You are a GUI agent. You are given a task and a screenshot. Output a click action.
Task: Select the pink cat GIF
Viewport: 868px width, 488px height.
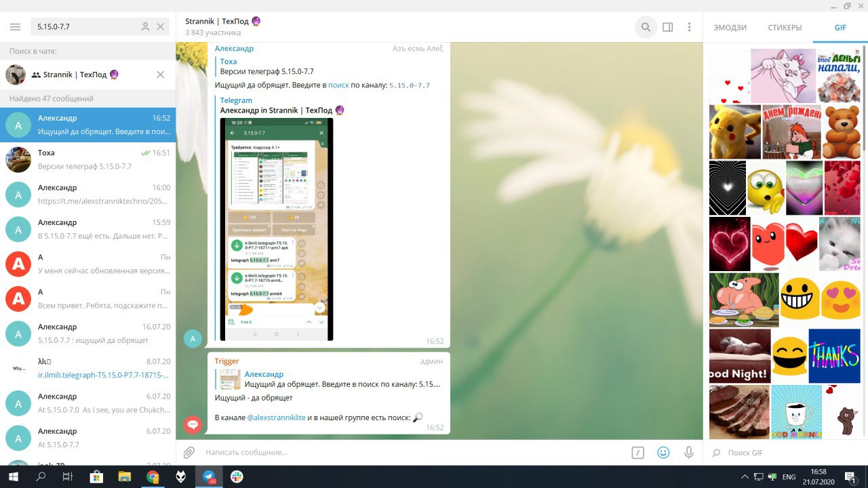pos(783,75)
